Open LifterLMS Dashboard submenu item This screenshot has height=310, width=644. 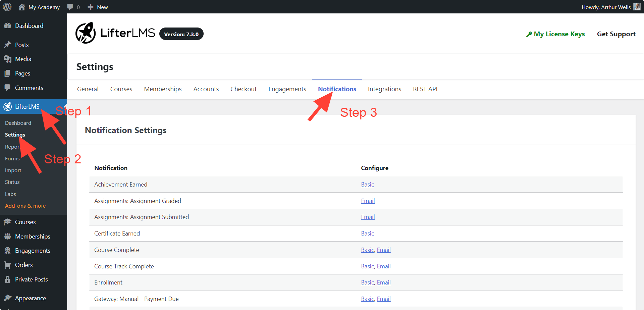tap(18, 123)
